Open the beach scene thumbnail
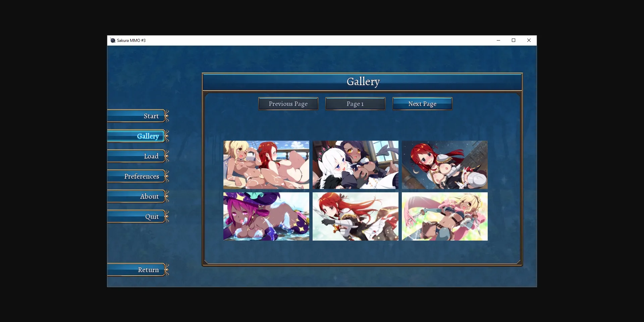The width and height of the screenshot is (644, 322). click(266, 165)
